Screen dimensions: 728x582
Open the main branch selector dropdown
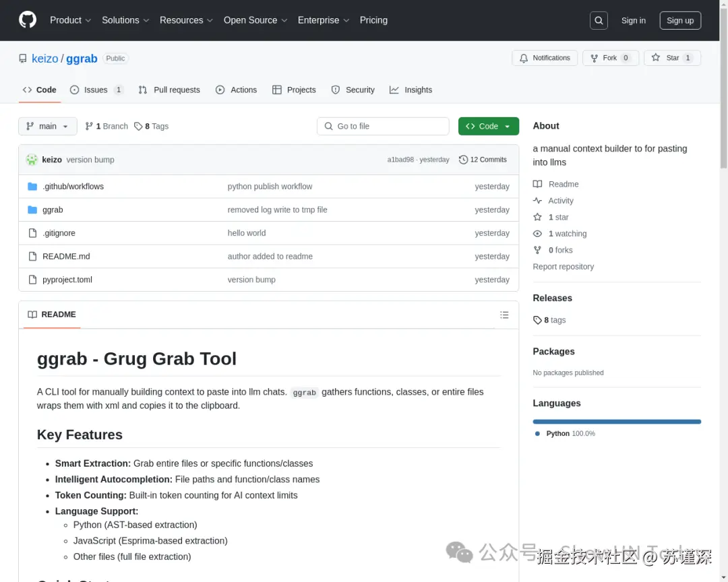coord(47,126)
